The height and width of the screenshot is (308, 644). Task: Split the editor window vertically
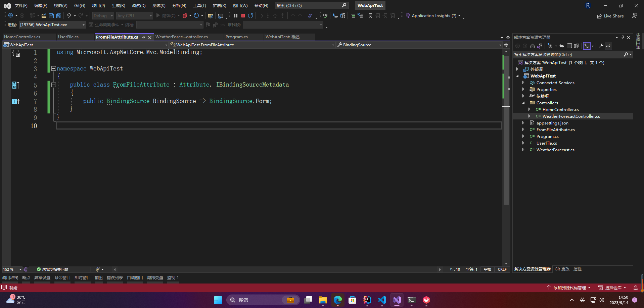[x=506, y=45]
